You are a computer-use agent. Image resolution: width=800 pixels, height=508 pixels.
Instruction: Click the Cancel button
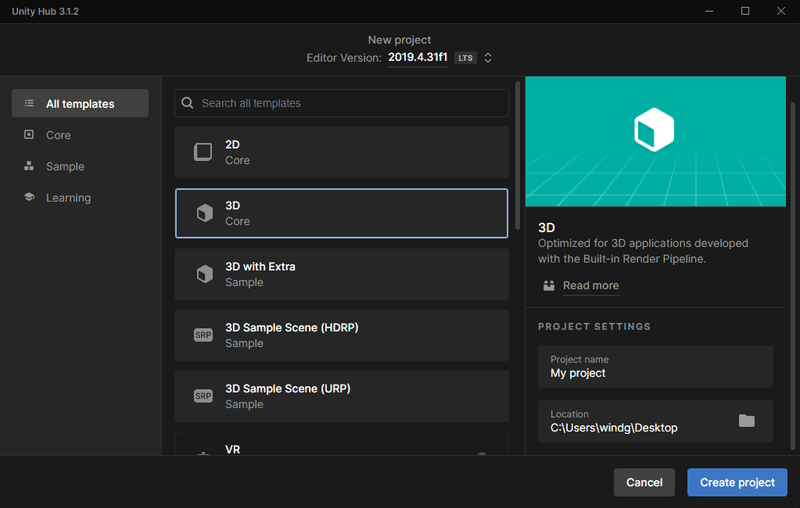pyautogui.click(x=644, y=482)
